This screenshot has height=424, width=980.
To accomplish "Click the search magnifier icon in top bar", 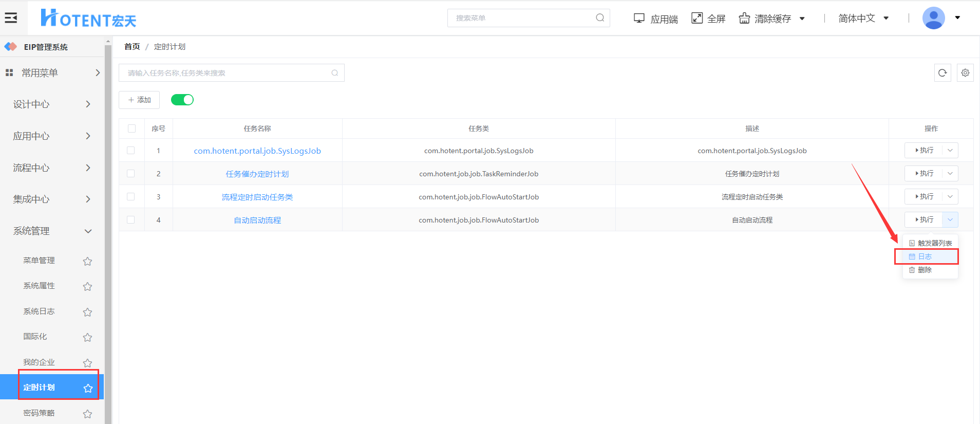I will pos(599,18).
